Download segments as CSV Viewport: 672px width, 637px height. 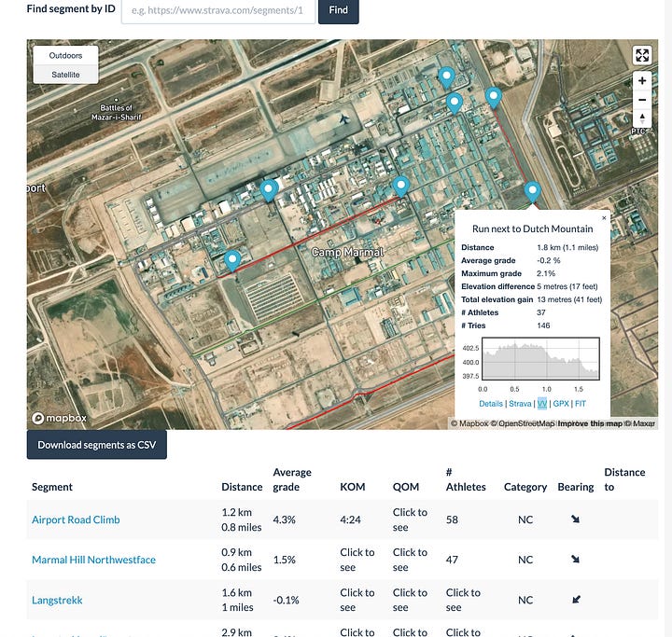click(97, 445)
